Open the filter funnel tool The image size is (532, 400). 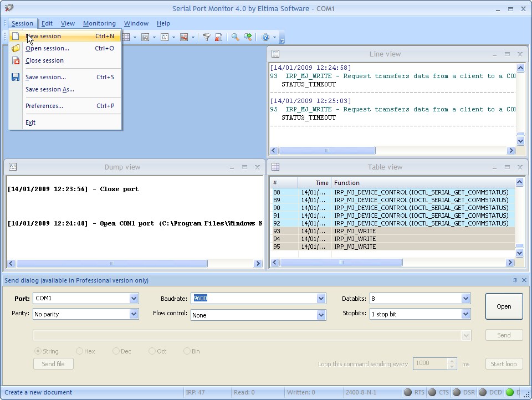tap(206, 37)
